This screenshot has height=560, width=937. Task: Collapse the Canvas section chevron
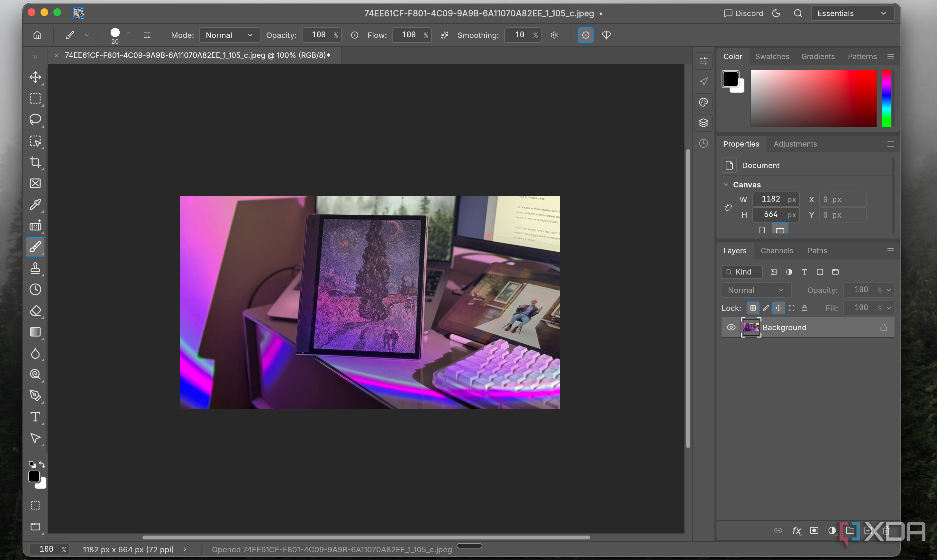click(x=726, y=185)
